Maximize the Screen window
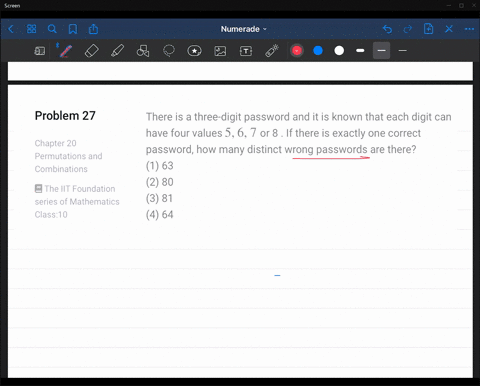This screenshot has height=386, width=480. pyautogui.click(x=461, y=6)
